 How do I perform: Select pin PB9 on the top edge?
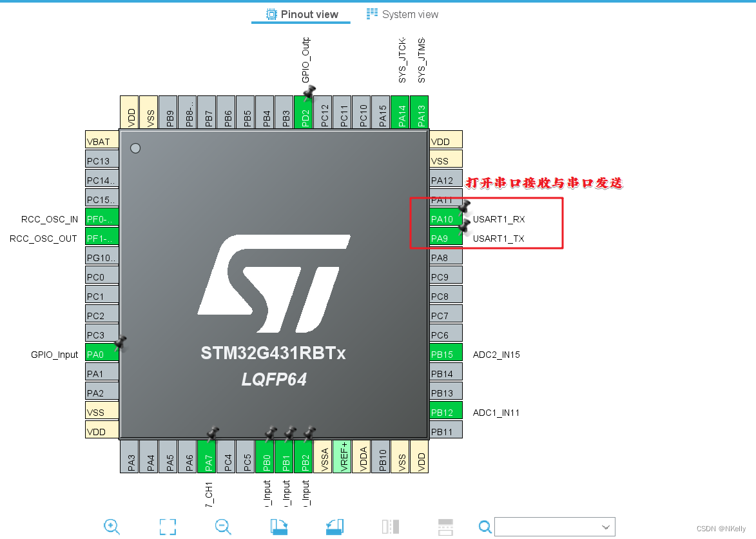[x=168, y=112]
